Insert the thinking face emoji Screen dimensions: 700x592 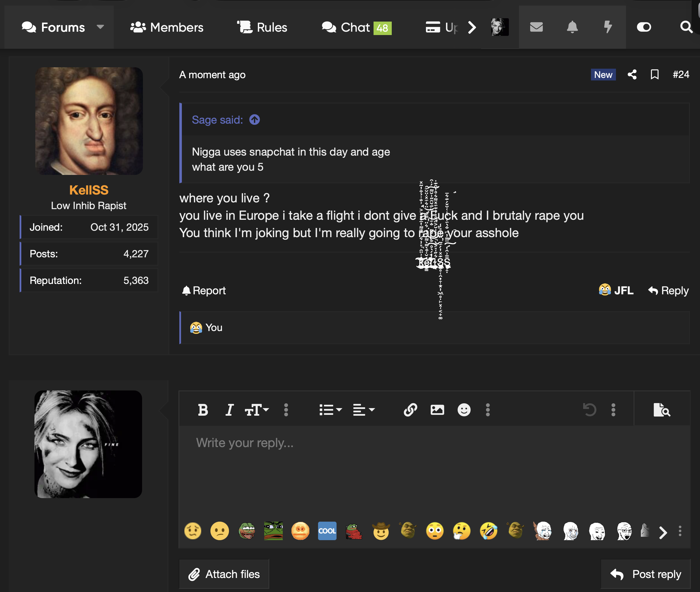(462, 531)
